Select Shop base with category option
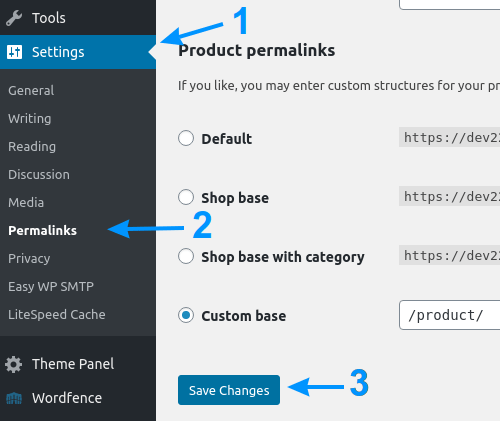The height and width of the screenshot is (421, 500). click(186, 256)
